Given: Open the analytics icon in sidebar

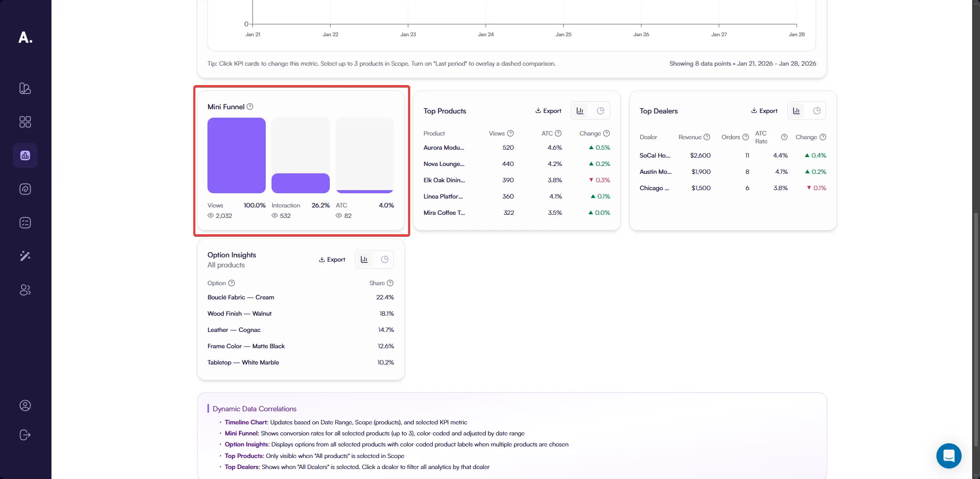Looking at the screenshot, I should click(x=25, y=155).
